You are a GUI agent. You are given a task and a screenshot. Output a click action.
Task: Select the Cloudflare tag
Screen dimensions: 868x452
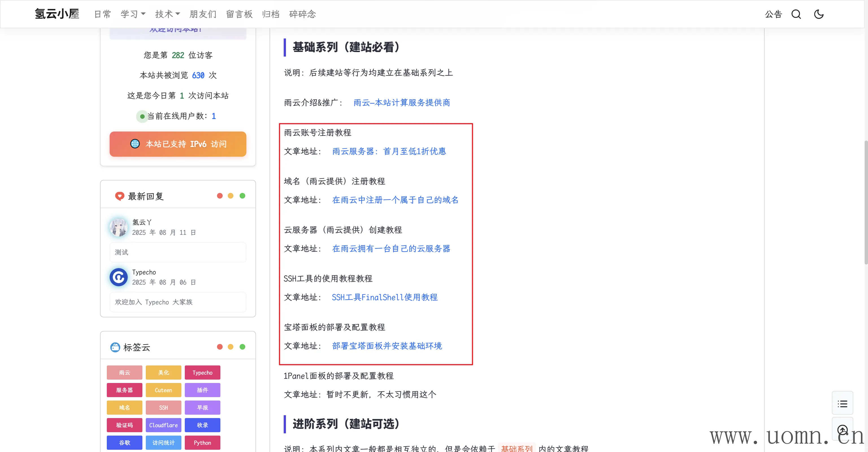(x=163, y=425)
